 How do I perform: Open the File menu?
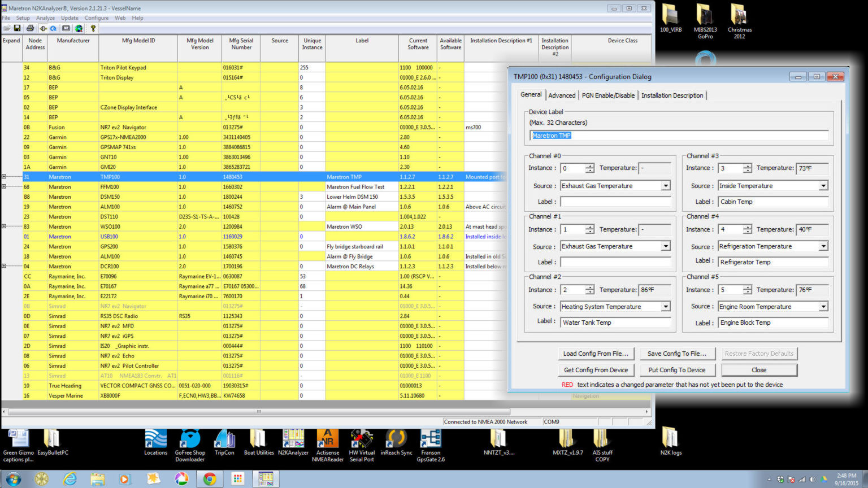[x=6, y=18]
